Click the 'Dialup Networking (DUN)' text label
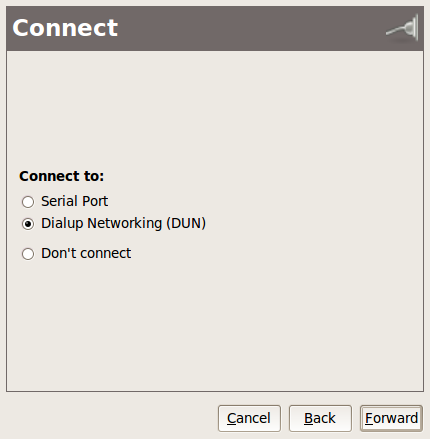 pos(123,223)
